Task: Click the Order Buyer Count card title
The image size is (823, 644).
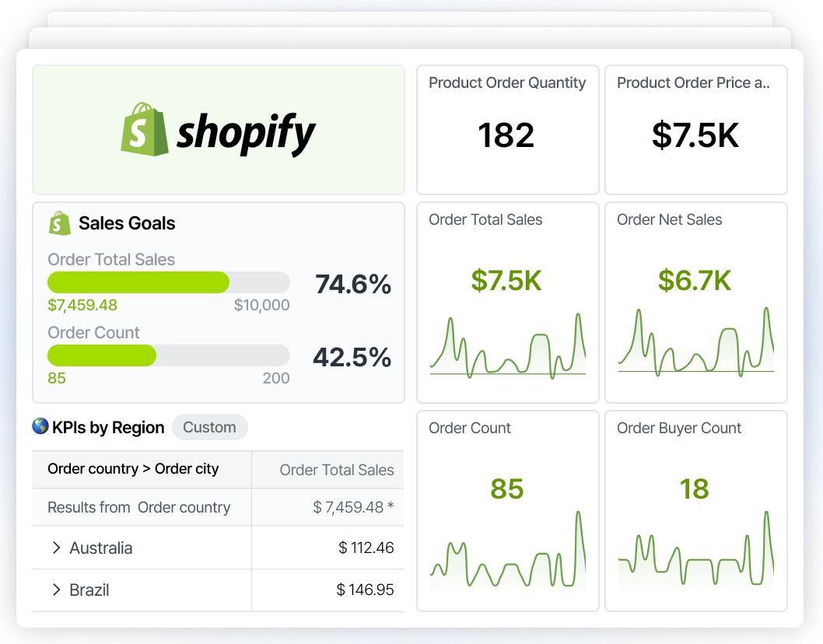Action: click(679, 428)
